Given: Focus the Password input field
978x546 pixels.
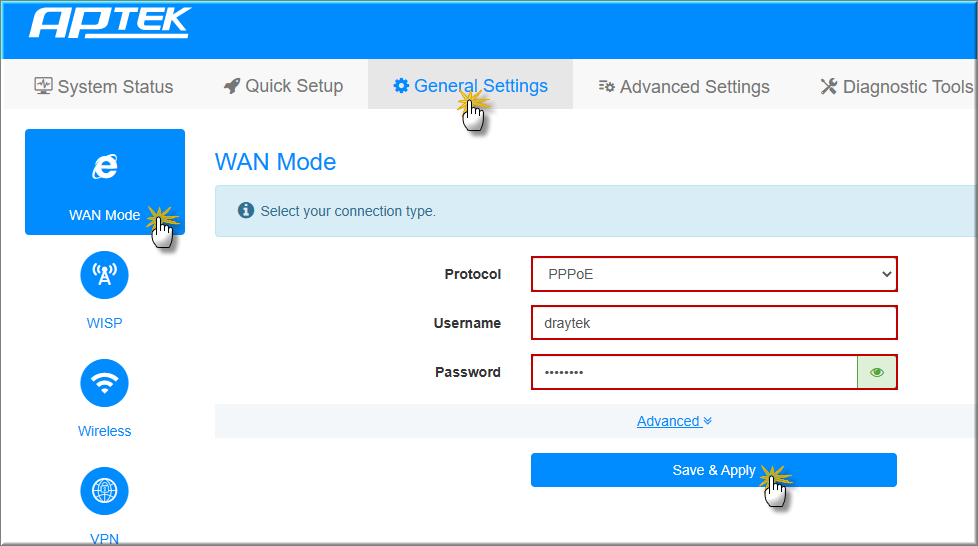Looking at the screenshot, I should point(694,372).
